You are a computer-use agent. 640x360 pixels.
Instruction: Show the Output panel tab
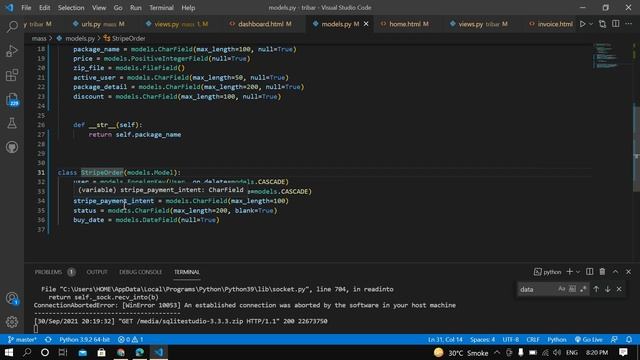point(97,272)
